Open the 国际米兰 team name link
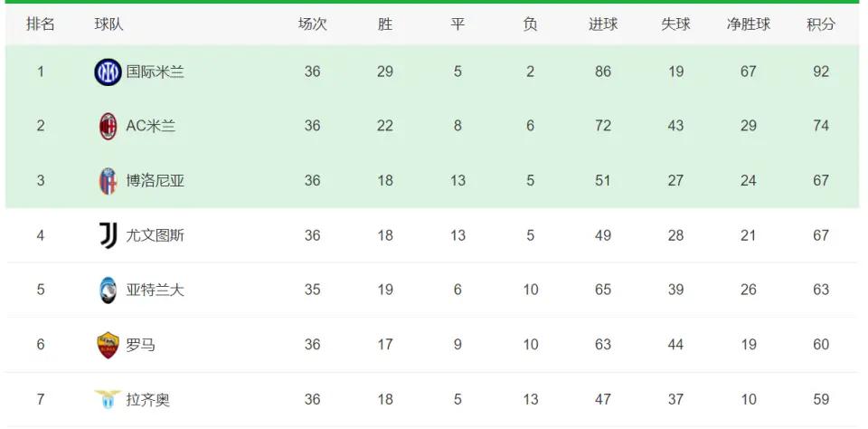Image resolution: width=868 pixels, height=429 pixels. [x=155, y=72]
